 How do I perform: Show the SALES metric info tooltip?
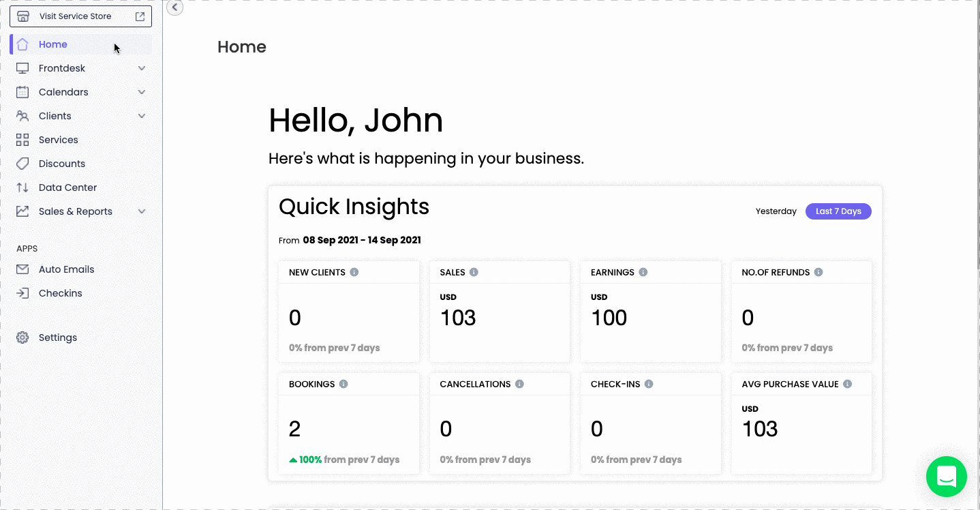point(475,272)
